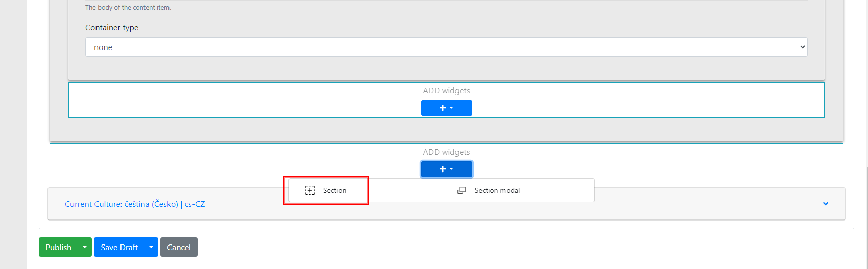The height and width of the screenshot is (269, 868).
Task: Click the upper ADD widgets label text
Action: click(x=446, y=91)
